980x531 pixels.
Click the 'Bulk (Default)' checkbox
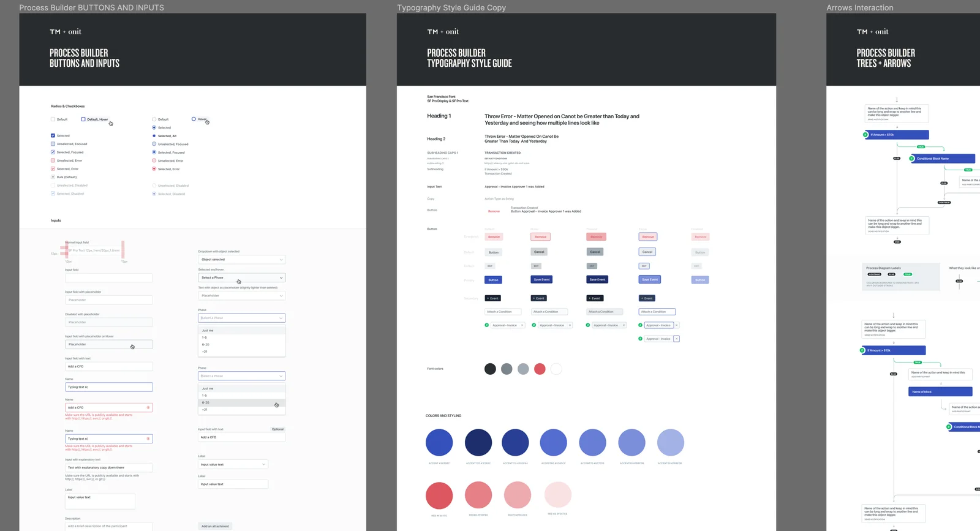[x=53, y=177]
